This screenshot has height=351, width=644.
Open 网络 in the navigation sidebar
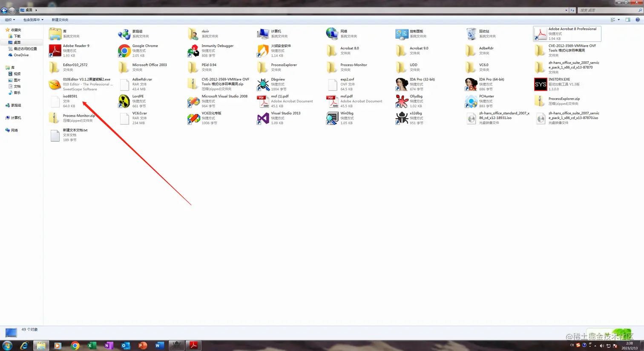click(x=14, y=130)
